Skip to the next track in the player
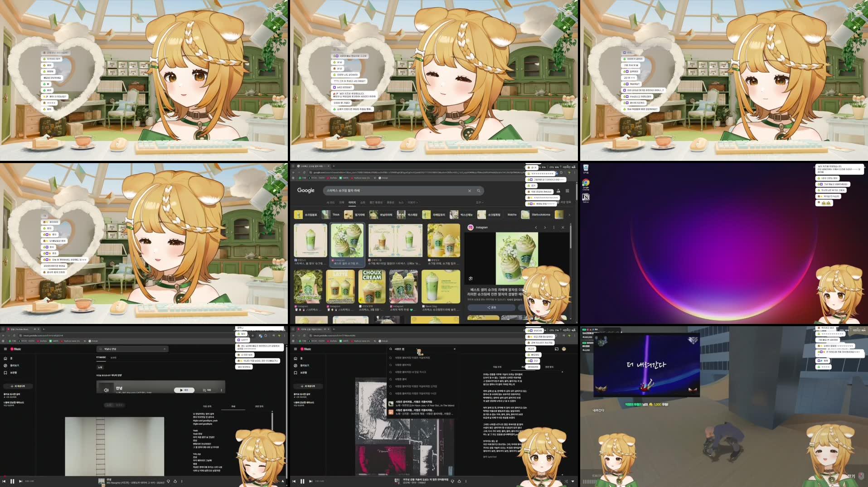The width and height of the screenshot is (868, 487). point(21,481)
